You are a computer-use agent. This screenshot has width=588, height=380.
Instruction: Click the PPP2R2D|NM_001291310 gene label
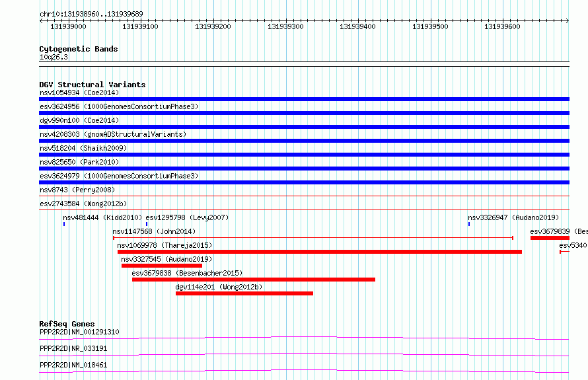[79, 332]
